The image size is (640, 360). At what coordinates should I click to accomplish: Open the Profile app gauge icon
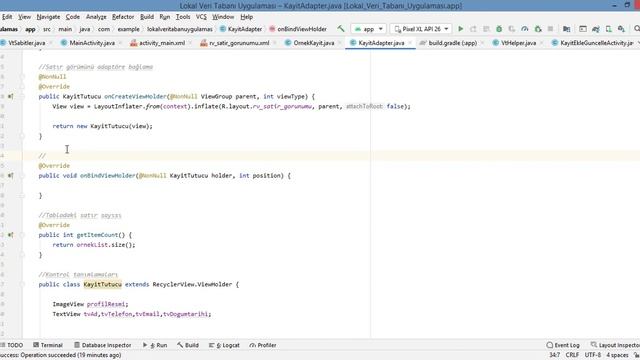525,29
